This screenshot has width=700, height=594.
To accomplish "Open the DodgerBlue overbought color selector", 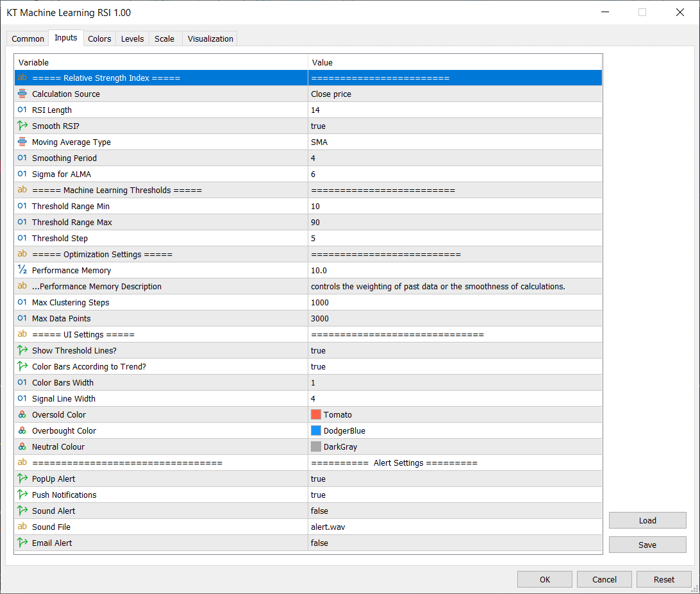I will pos(454,430).
